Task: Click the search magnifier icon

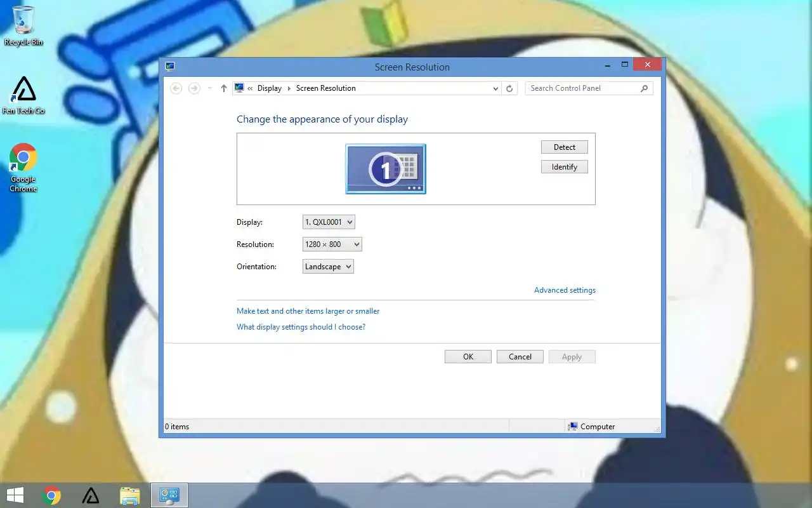Action: 644,88
